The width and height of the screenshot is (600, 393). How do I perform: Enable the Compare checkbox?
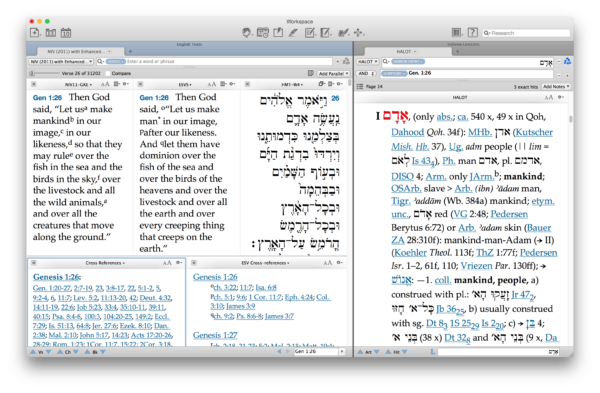[108, 73]
